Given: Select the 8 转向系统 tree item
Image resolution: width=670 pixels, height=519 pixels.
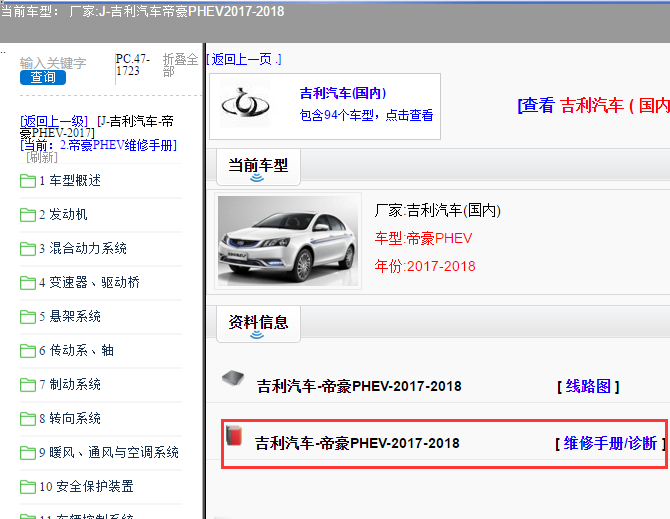Looking at the screenshot, I should click(x=70, y=419).
